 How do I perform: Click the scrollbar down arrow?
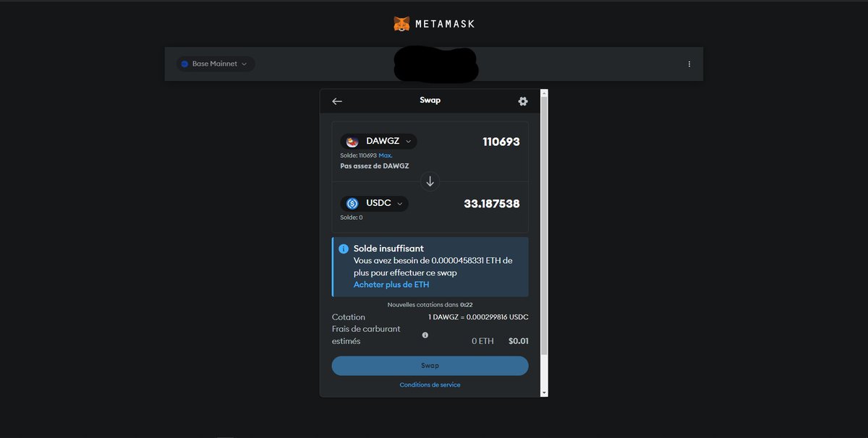tap(544, 392)
